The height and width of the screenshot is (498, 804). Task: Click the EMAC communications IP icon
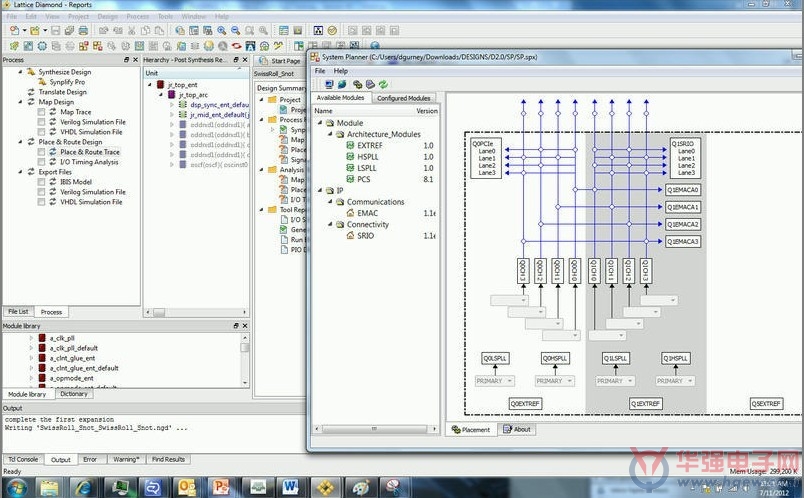351,213
